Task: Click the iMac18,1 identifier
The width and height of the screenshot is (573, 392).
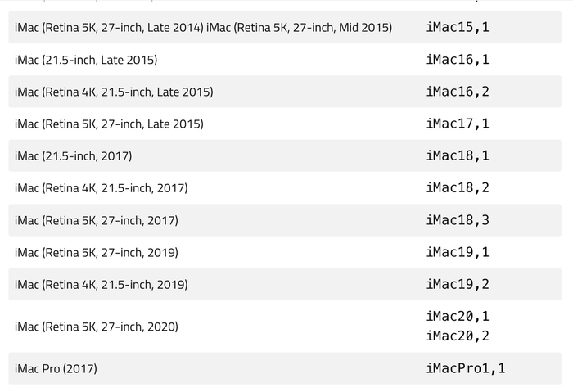Action: tap(458, 156)
